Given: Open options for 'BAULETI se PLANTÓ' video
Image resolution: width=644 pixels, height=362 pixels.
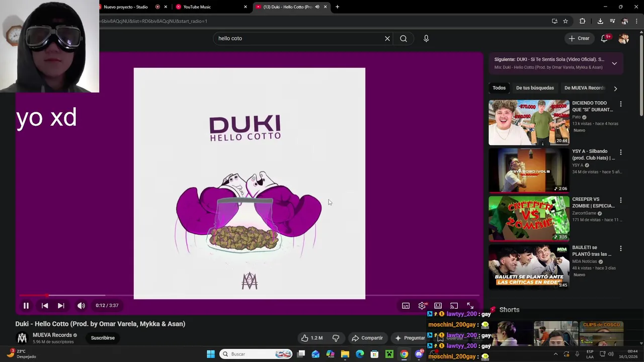Looking at the screenshot, I should coord(620,248).
